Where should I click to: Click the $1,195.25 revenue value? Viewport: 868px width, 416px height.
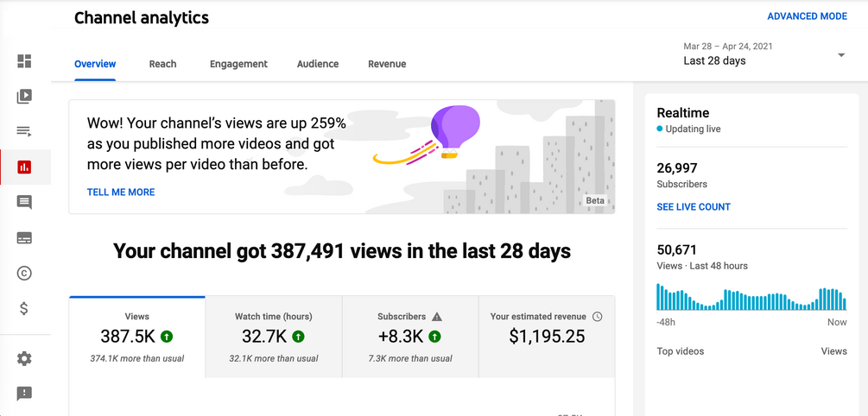pyautogui.click(x=547, y=336)
